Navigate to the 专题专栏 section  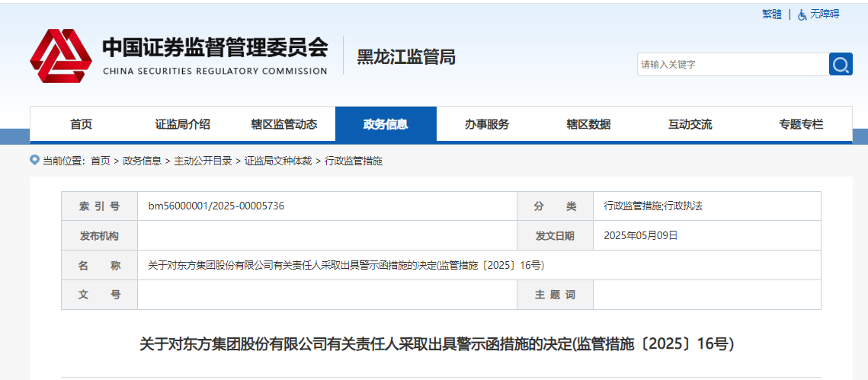coord(801,125)
